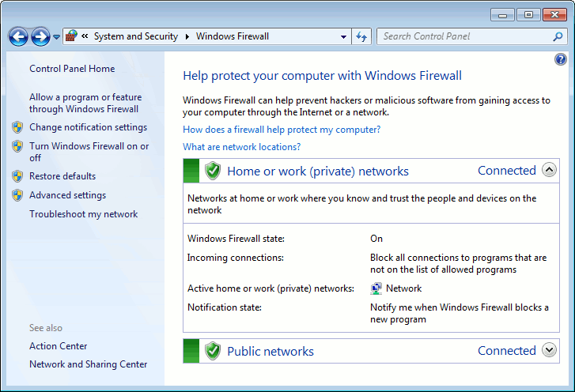This screenshot has width=575, height=392.
Task: Open the recent pages dropdown arrow
Action: pyautogui.click(x=57, y=37)
